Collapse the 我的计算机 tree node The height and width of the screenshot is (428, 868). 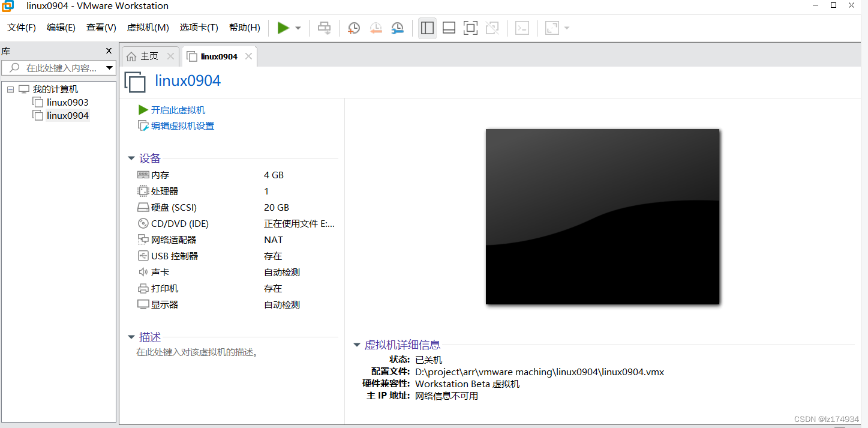click(10, 89)
